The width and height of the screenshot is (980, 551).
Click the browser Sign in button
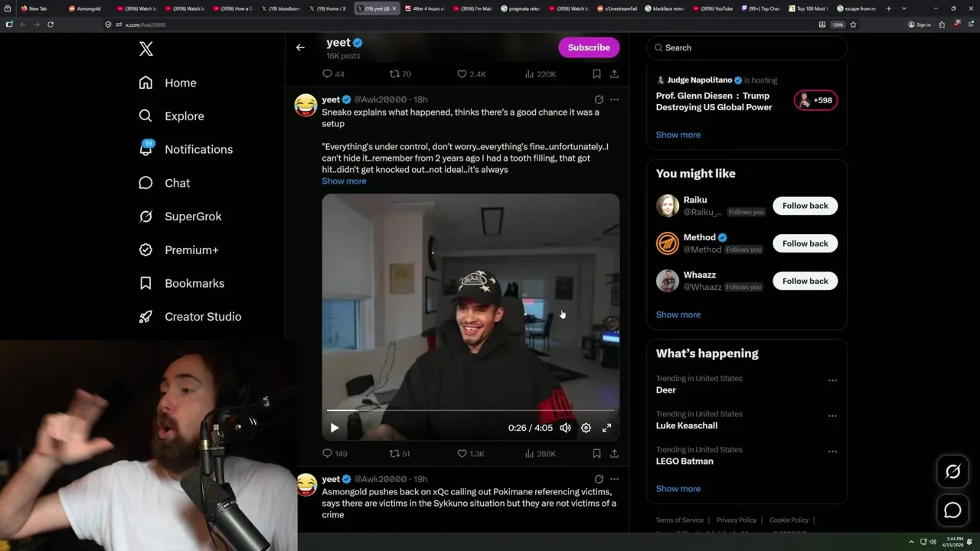pyautogui.click(x=920, y=24)
